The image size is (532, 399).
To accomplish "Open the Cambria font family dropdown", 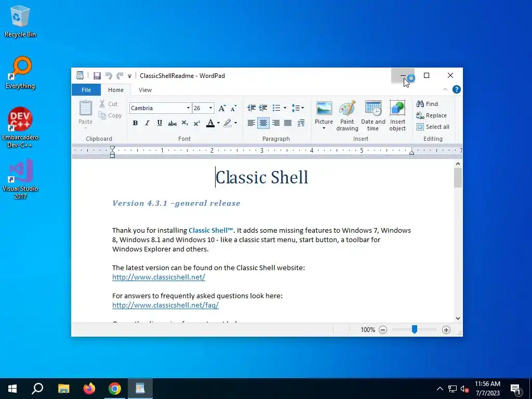I will pyautogui.click(x=188, y=108).
